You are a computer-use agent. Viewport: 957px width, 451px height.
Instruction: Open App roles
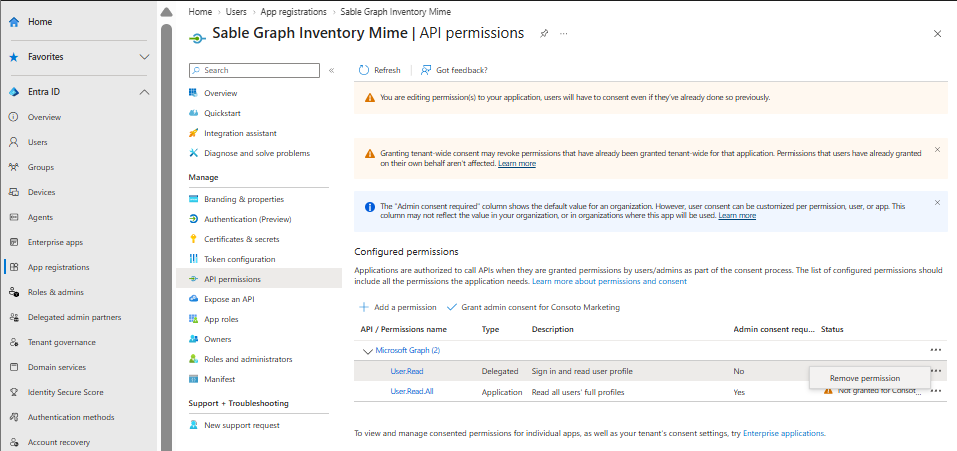221,319
